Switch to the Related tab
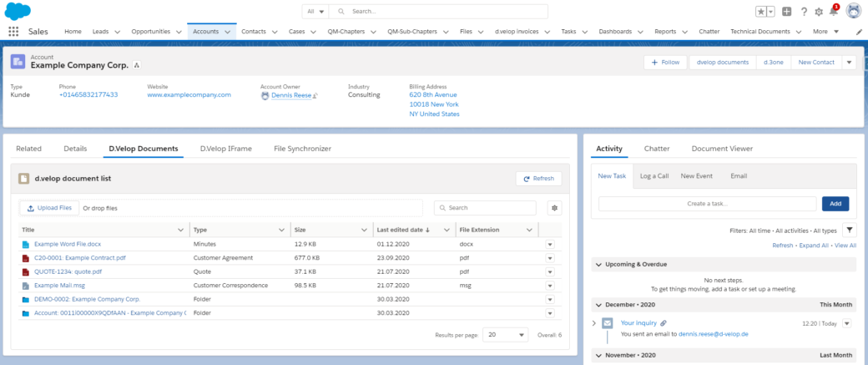Screen dimensions: 868x365 coord(28,149)
